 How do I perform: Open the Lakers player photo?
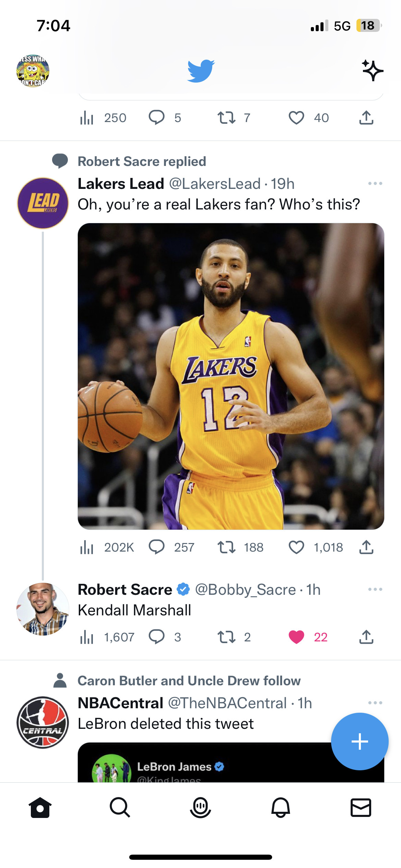[x=231, y=376]
